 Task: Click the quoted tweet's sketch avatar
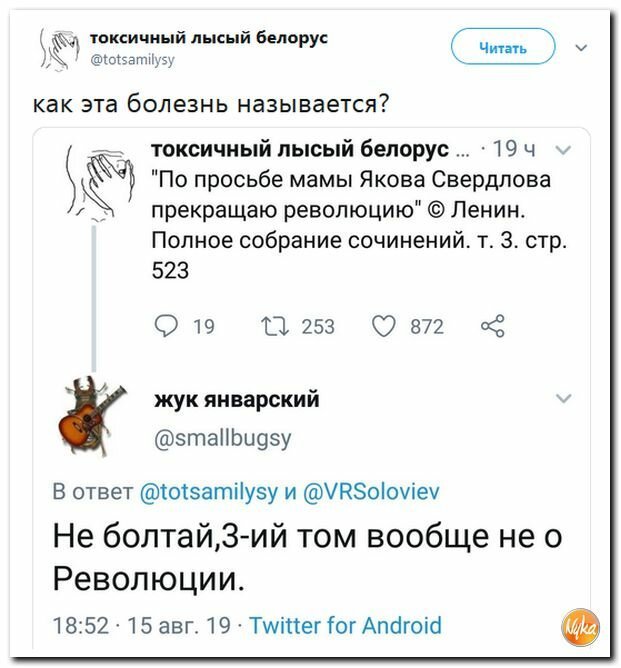click(x=101, y=182)
